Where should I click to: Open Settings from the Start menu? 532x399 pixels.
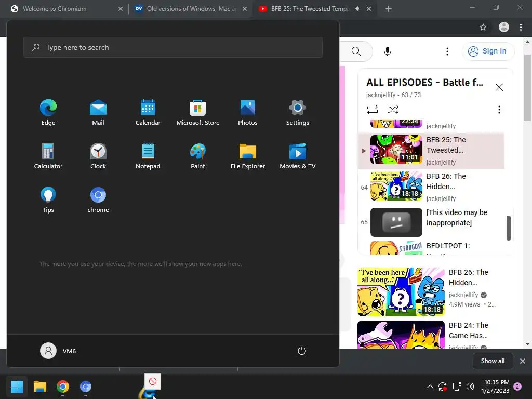point(298,113)
